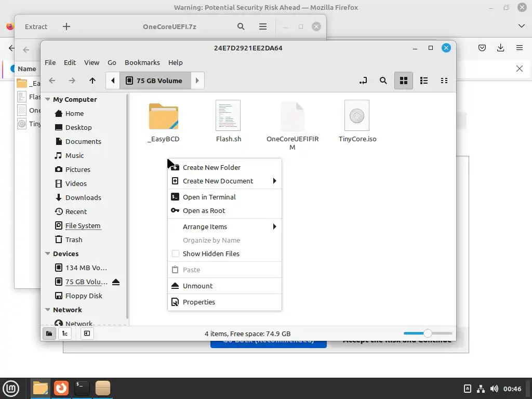
Task: Open Firefox downloads panel
Action: (500, 48)
